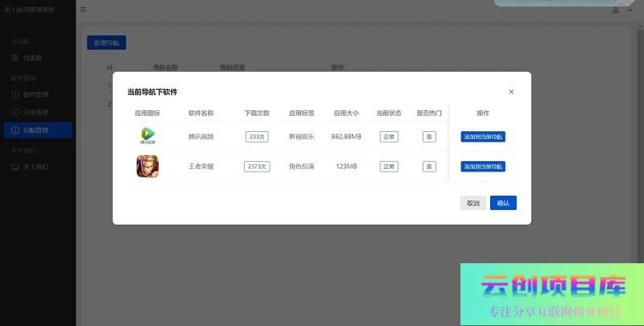The height and width of the screenshot is (326, 644).
Task: Close the 当前导航下软件 dialog with X
Action: [x=511, y=92]
